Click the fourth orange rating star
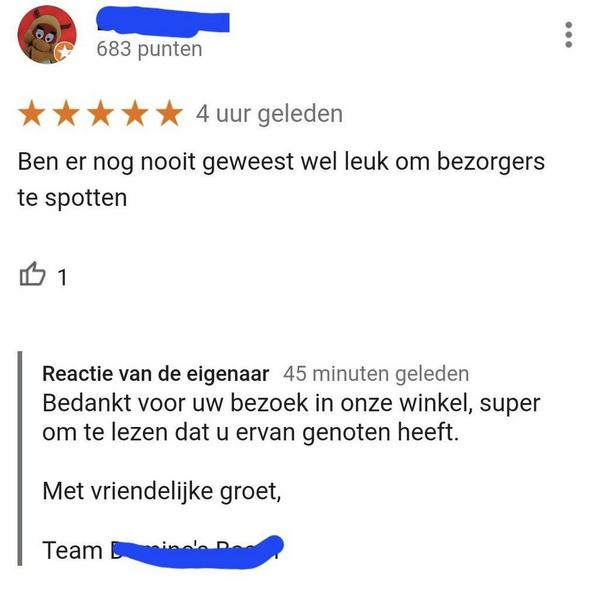This screenshot has width=600, height=595. click(x=135, y=113)
